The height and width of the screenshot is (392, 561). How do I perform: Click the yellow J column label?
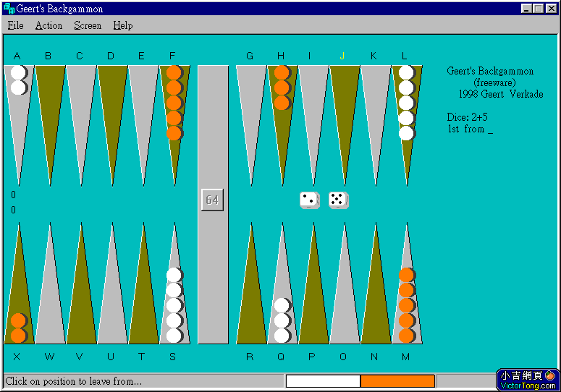pos(342,56)
